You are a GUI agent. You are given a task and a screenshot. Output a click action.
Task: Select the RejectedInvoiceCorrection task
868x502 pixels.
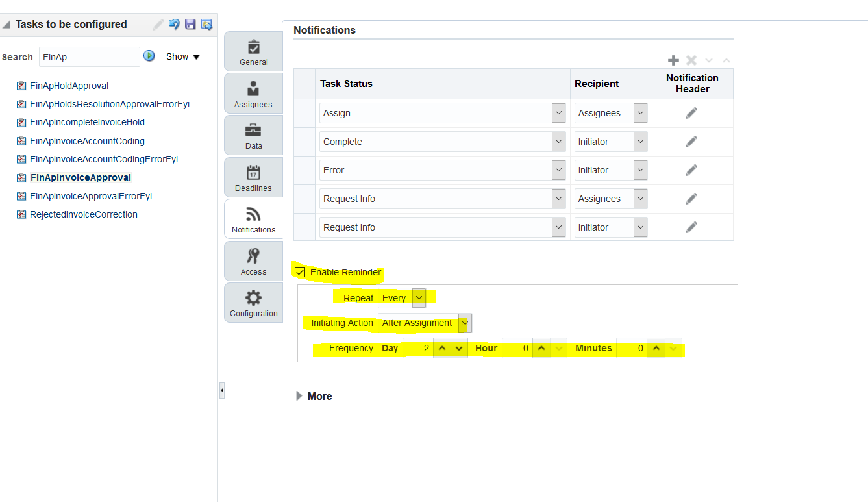coord(84,214)
